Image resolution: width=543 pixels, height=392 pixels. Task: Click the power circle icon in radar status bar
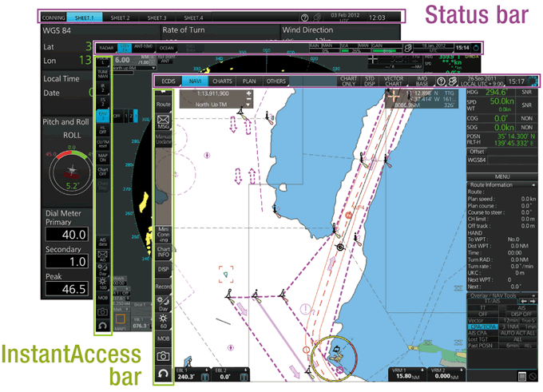(x=476, y=48)
